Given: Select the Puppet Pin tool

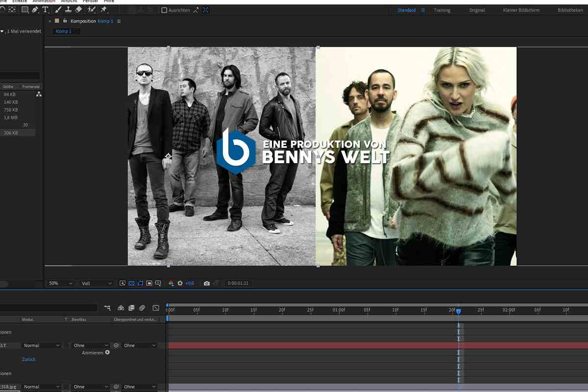Looking at the screenshot, I should point(104,10).
